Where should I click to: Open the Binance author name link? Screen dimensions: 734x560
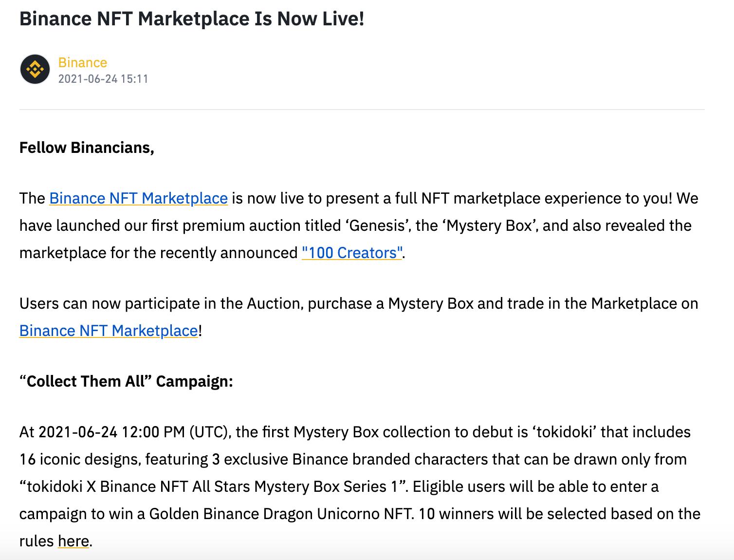[x=82, y=63]
